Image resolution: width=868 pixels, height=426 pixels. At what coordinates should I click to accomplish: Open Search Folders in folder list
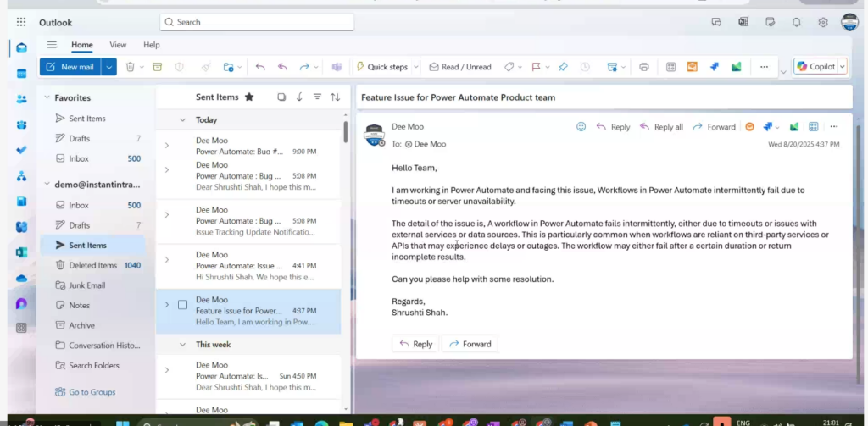tap(92, 366)
